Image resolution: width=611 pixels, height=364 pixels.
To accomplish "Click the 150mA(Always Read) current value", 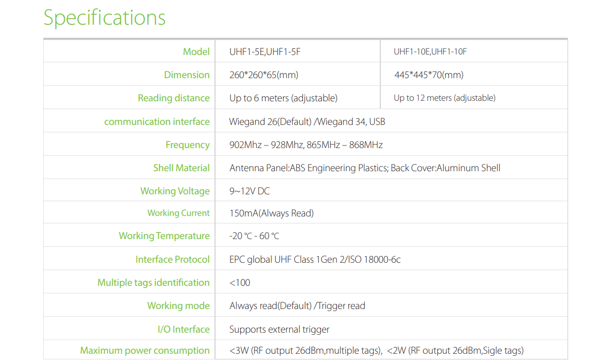I will point(272,213).
